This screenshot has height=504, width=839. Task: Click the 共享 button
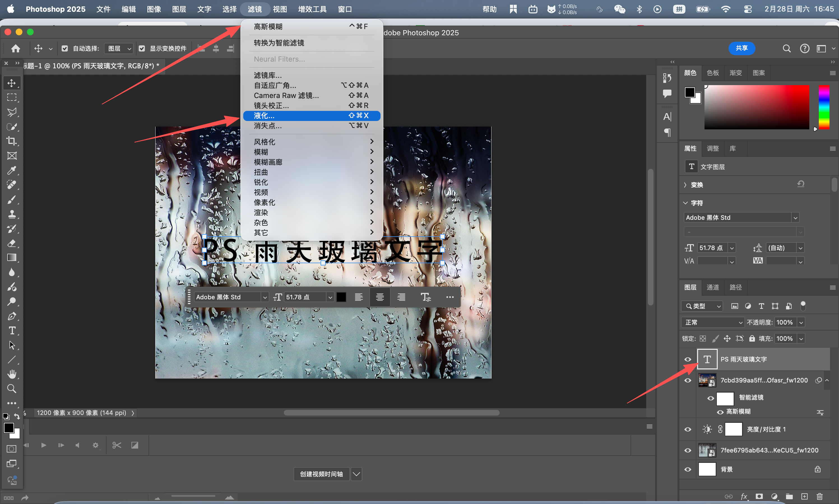coord(741,48)
